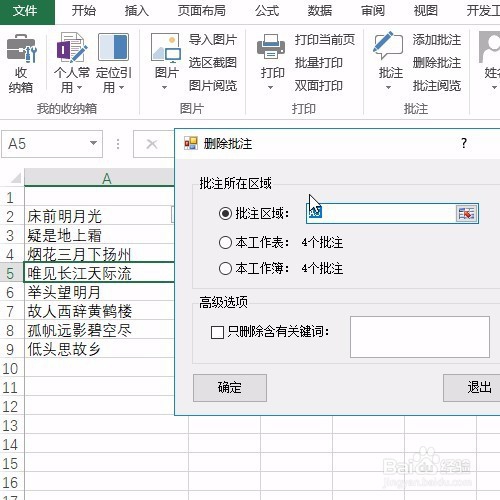Select the column A header
Viewport: 500px width, 500px height.
coord(99,178)
